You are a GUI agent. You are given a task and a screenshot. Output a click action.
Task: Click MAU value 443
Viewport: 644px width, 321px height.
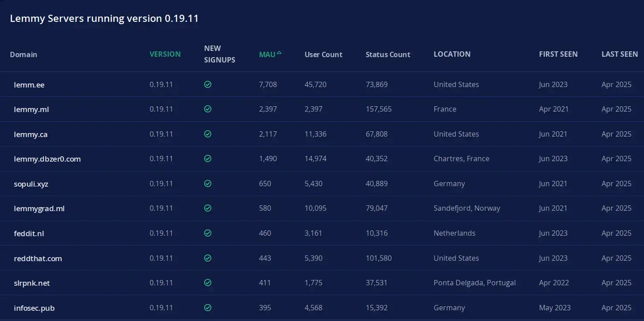(x=265, y=258)
